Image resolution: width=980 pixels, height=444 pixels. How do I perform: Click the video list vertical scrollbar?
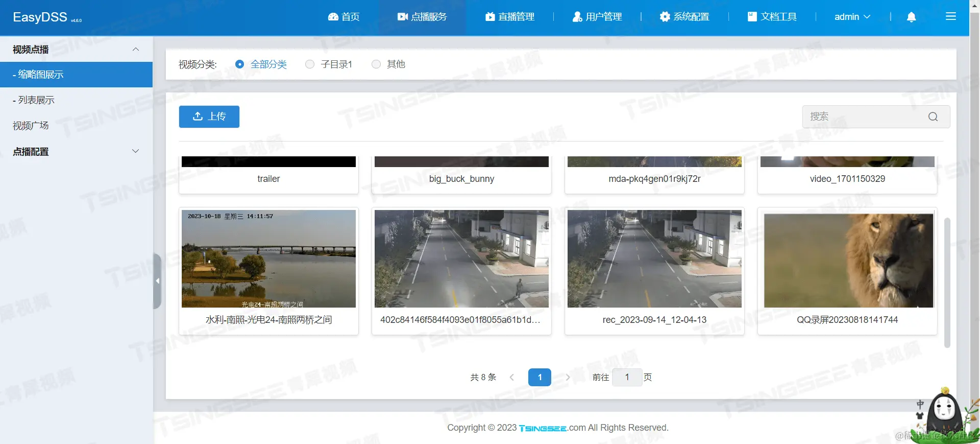[947, 283]
